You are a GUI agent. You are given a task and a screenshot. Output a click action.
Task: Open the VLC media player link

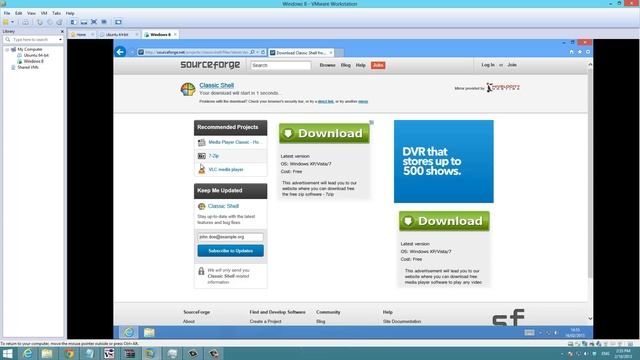[226, 169]
